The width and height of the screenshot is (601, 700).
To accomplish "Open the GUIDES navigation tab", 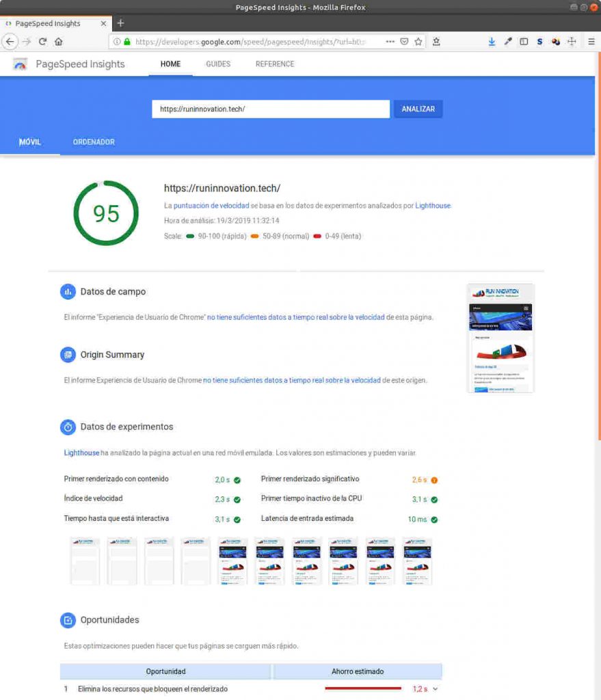I will click(x=218, y=64).
